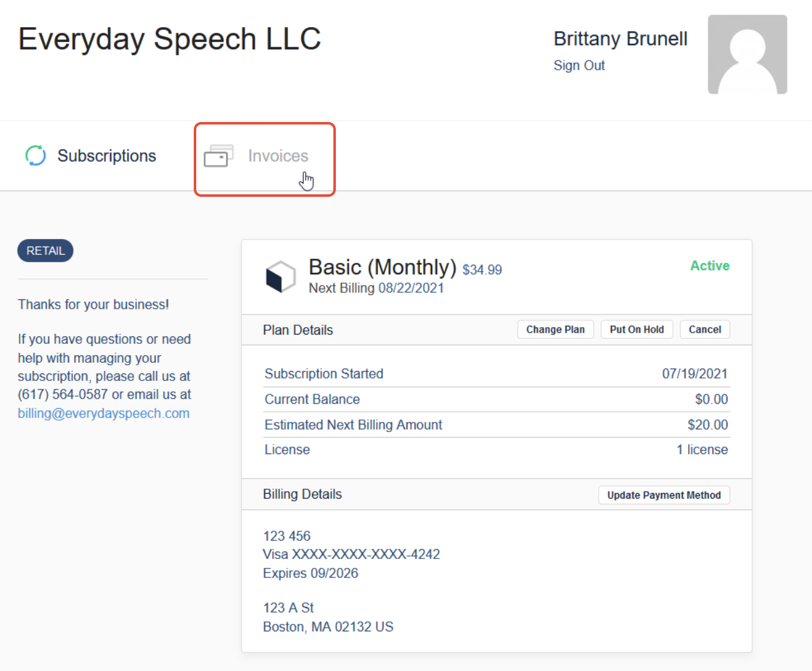Click the Billing Details section header
This screenshot has width=812, height=671.
(302, 494)
